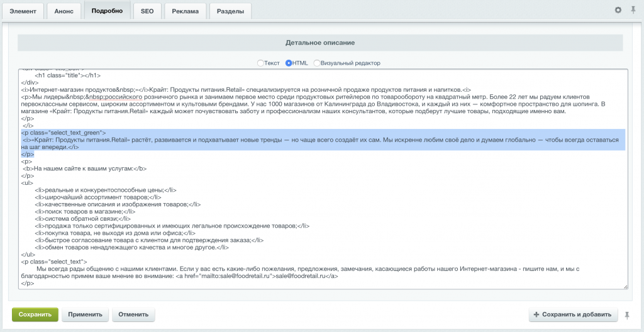Choose the HTML radio option
The image size is (644, 332).
pyautogui.click(x=289, y=64)
